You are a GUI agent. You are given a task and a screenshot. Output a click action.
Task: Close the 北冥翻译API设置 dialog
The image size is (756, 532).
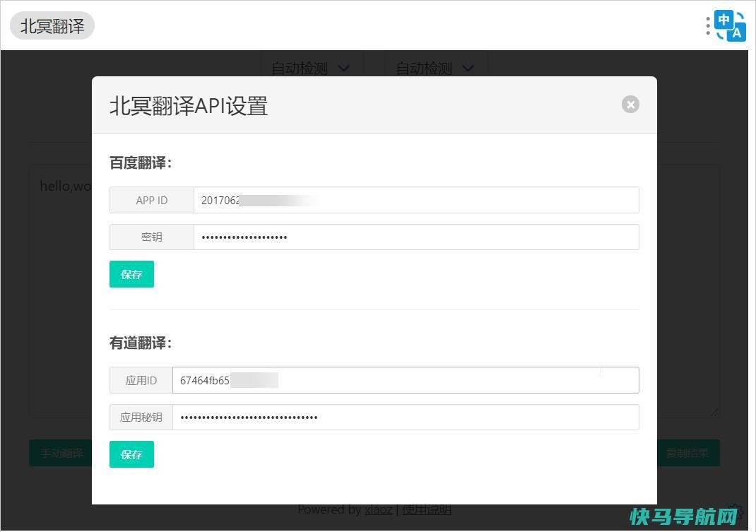pos(630,104)
